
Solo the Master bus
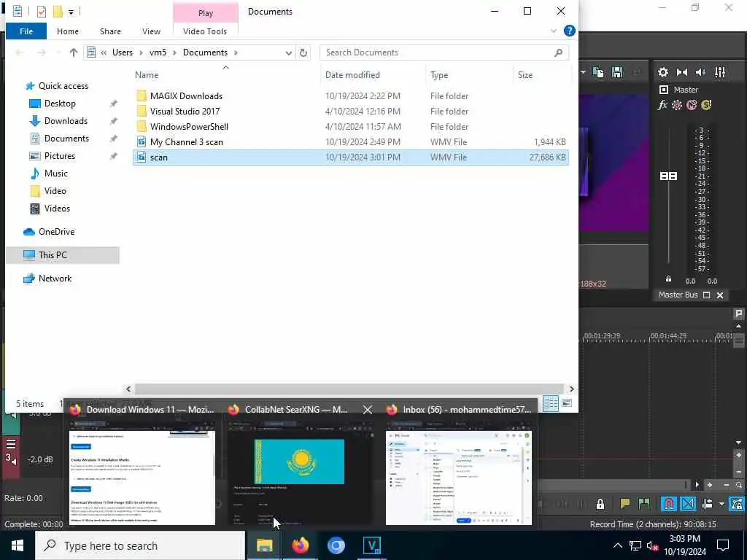pos(706,105)
